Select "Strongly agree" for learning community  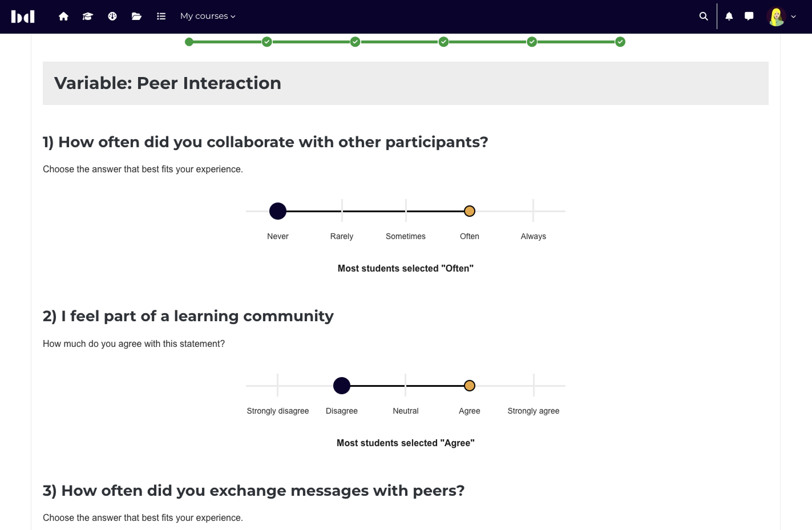[533, 386]
